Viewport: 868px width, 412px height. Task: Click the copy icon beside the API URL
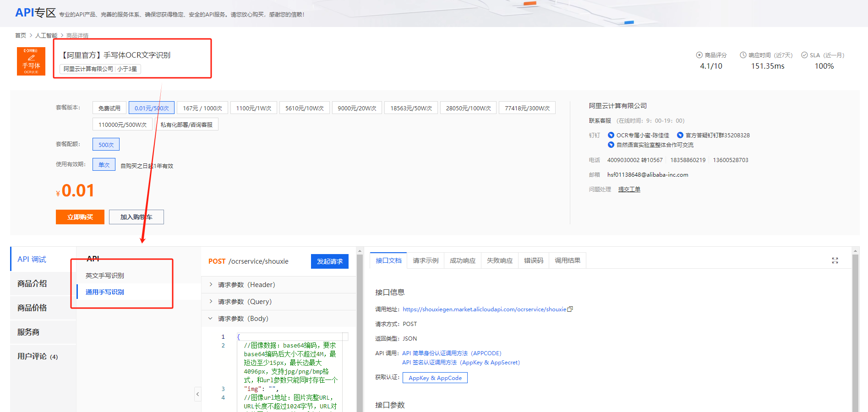[570, 309]
